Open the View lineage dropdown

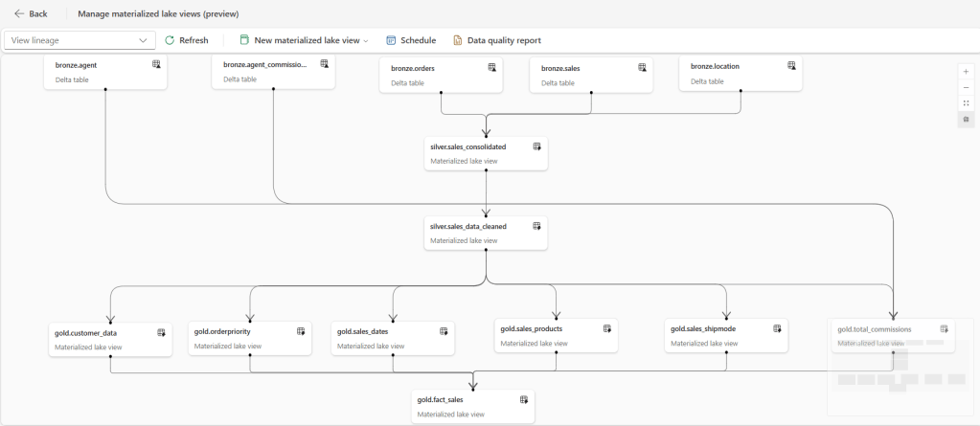coord(80,40)
